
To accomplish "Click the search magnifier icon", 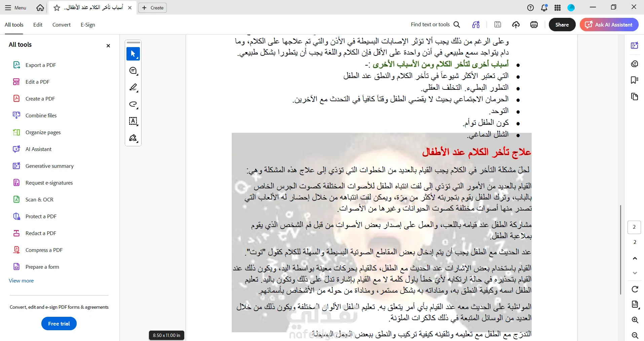I will coord(457,25).
